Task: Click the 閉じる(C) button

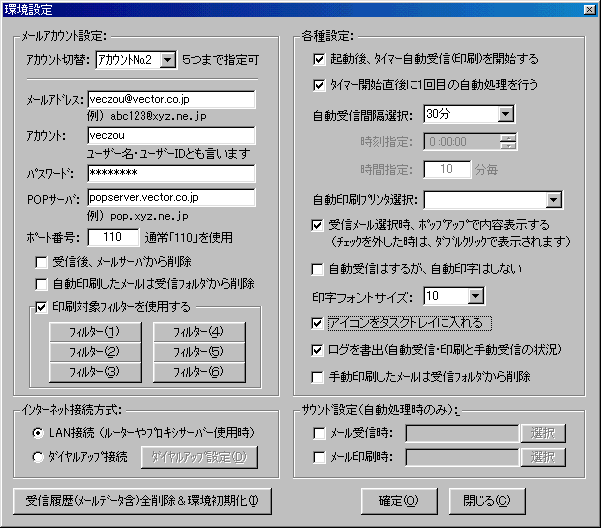Action: click(x=487, y=501)
